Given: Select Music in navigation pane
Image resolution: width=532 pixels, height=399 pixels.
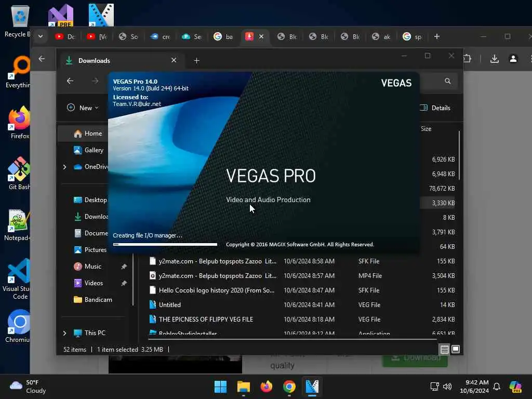Looking at the screenshot, I should click(x=87, y=267).
